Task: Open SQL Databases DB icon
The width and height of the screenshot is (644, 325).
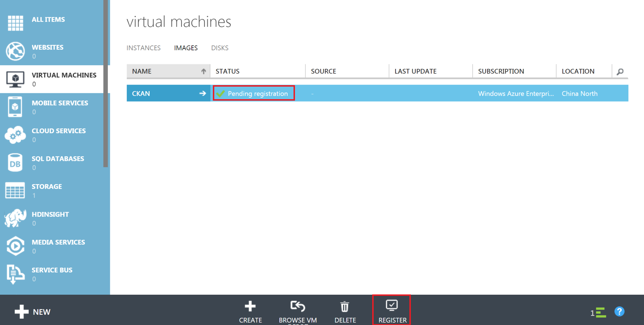Action: [15, 163]
